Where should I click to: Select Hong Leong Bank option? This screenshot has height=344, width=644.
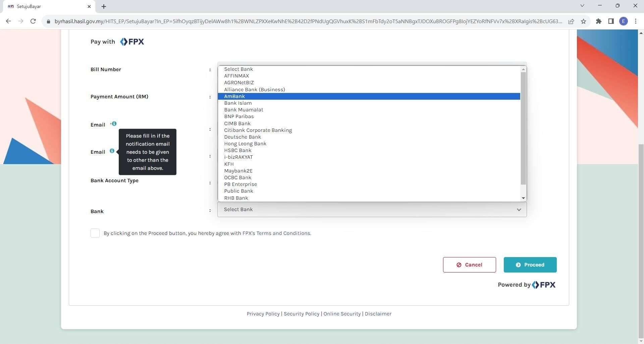coord(369,144)
